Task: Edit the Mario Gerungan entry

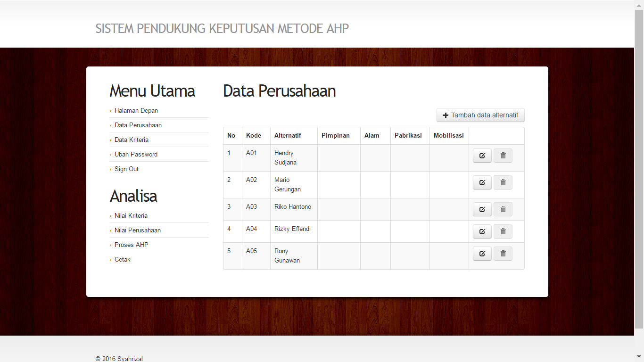Action: pos(482,182)
